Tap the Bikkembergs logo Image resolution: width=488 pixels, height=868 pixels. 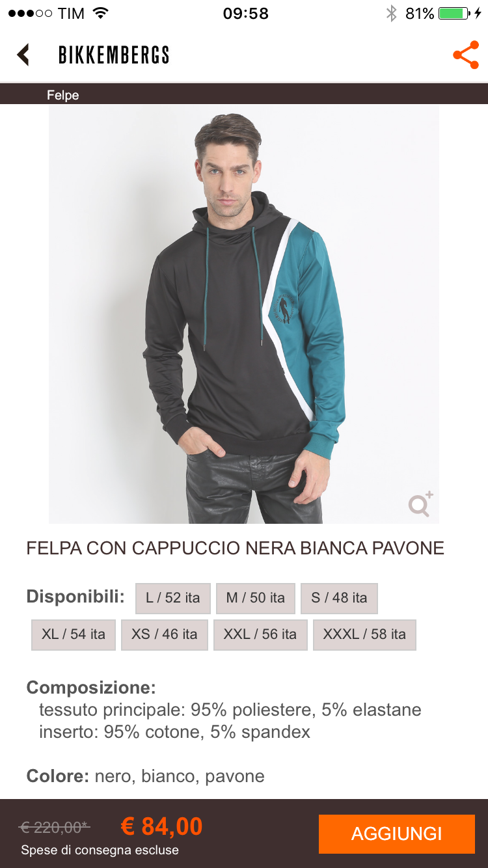click(114, 55)
